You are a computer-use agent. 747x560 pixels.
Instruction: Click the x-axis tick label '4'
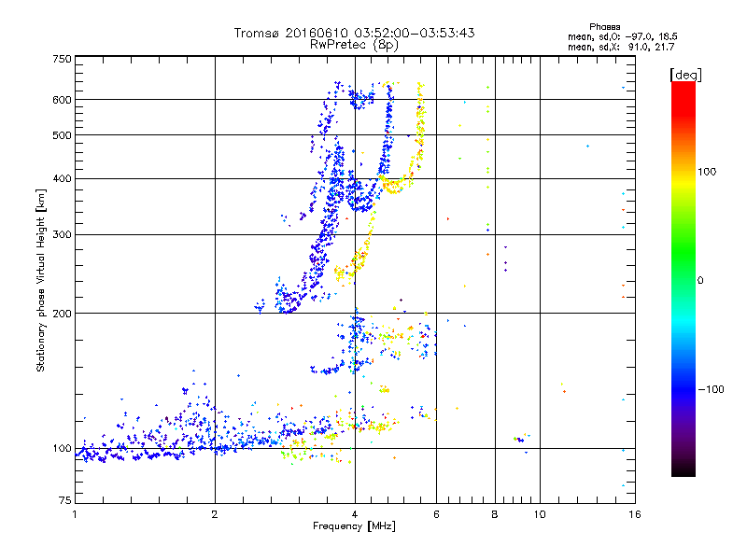(355, 514)
